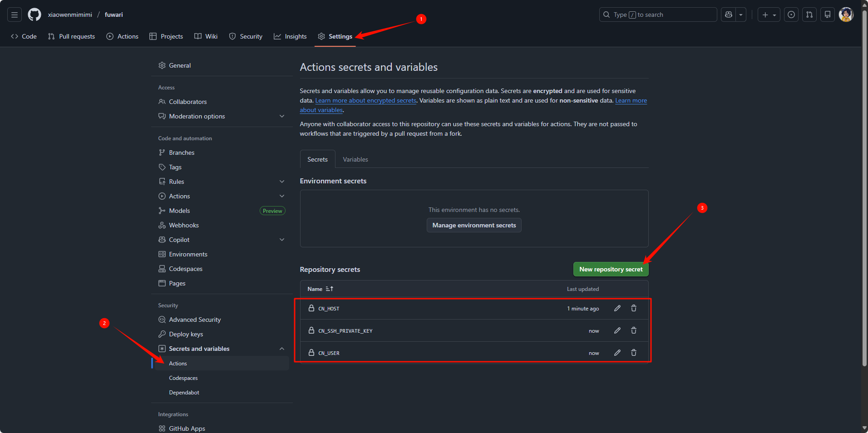Viewport: 868px width, 433px height.
Task: Open the create new plus dropdown
Action: pos(769,15)
